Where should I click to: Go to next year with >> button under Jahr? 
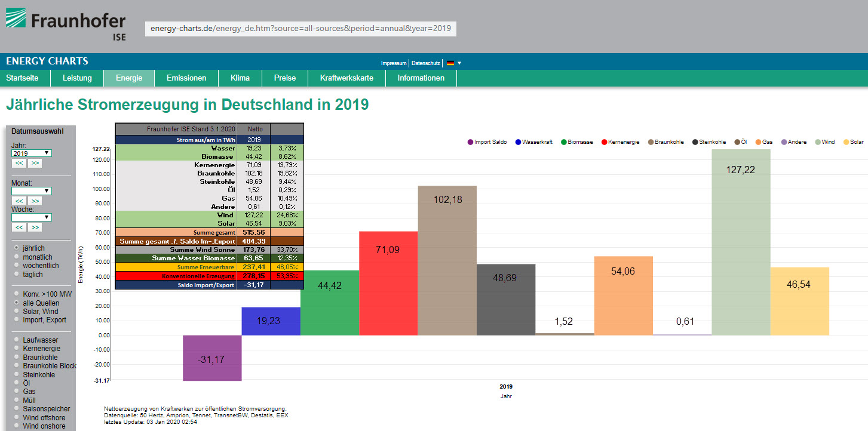35,163
